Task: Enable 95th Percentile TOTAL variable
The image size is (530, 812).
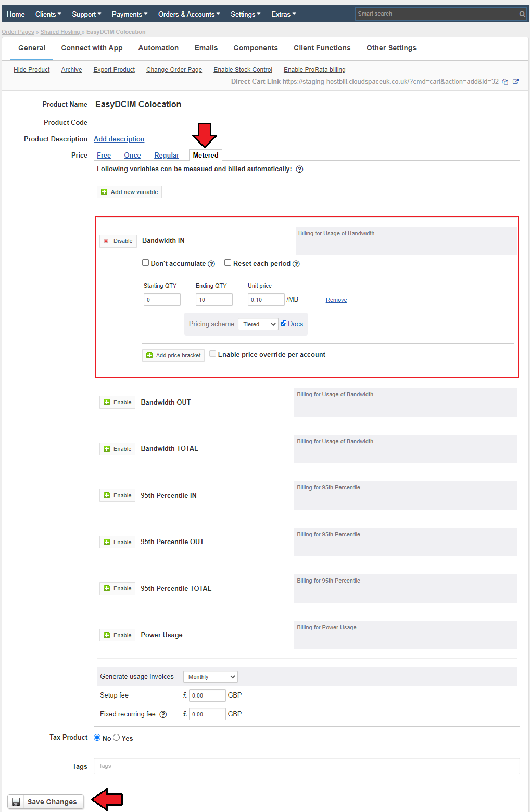Action: [118, 588]
